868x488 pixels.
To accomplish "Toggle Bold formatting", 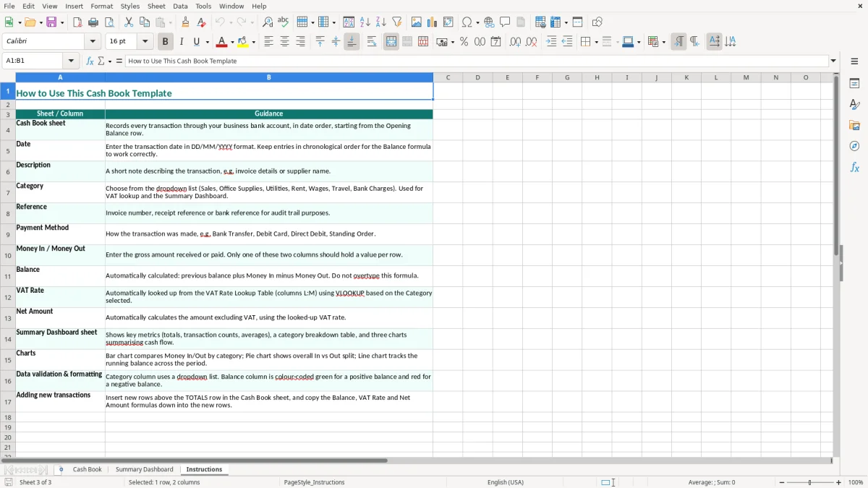I will 165,42.
